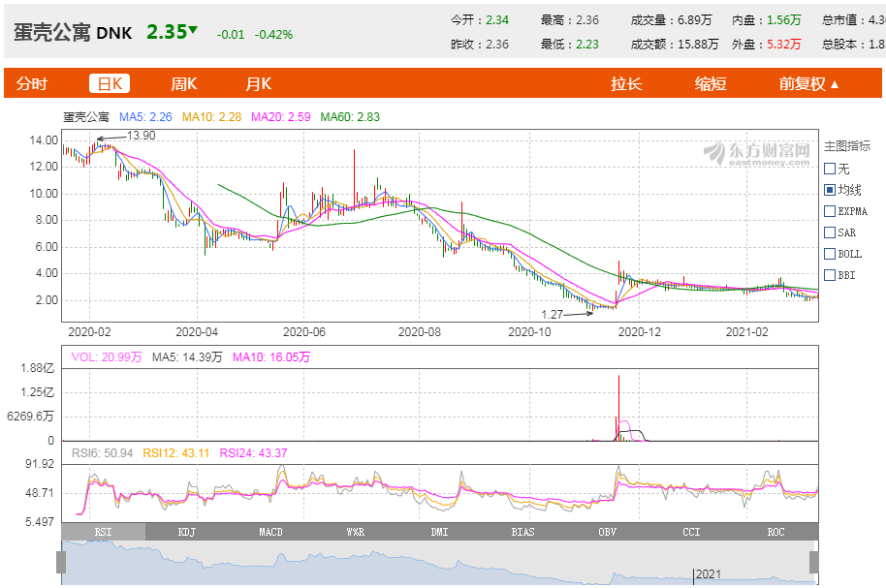Click 缩短 to shorten the chart
The image size is (886, 588).
point(711,83)
